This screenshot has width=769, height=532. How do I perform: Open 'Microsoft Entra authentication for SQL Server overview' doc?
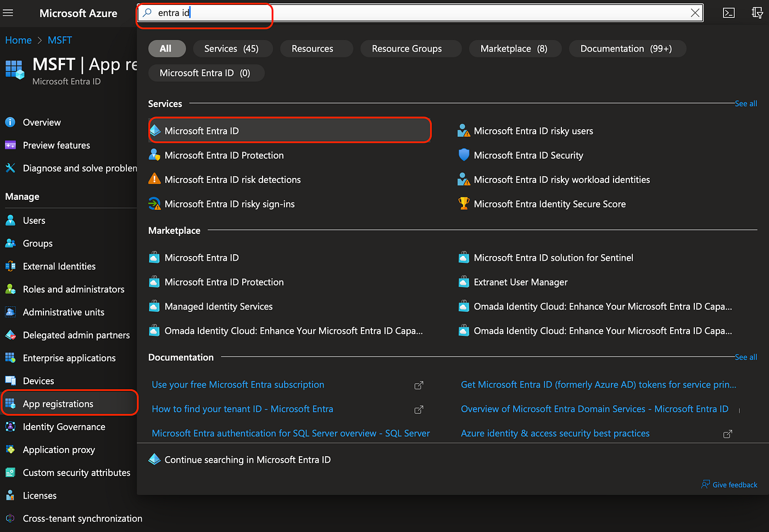pos(291,433)
